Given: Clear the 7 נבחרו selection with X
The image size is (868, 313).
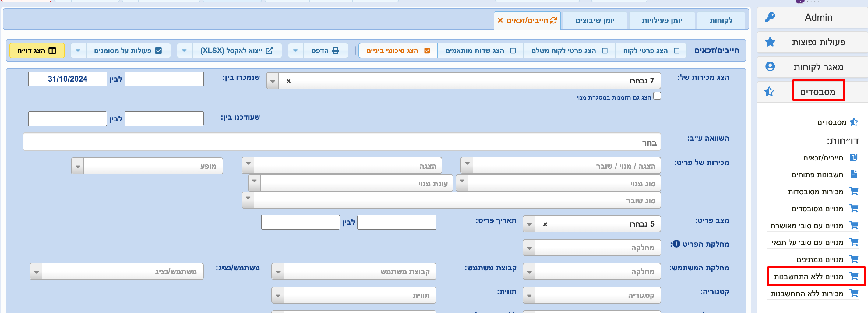Looking at the screenshot, I should [288, 81].
